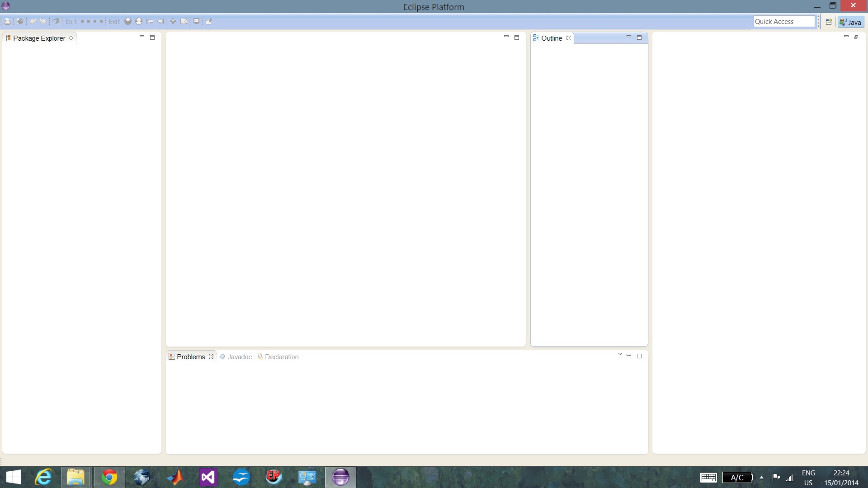Open File Explorer from the taskbar
This screenshot has width=868, height=488.
pos(76,477)
